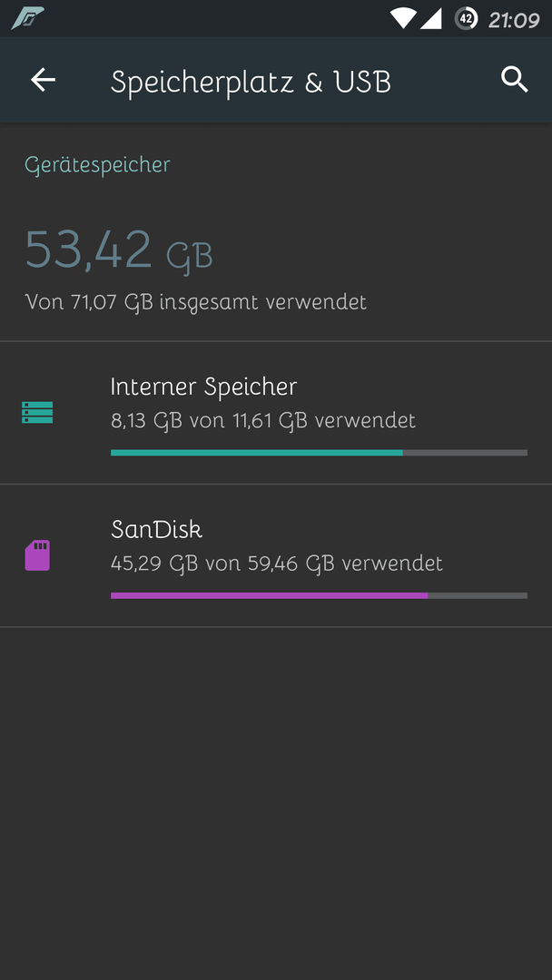Screen dimensions: 552x980
Task: Click the purple SanDisk usage bar
Action: point(269,595)
